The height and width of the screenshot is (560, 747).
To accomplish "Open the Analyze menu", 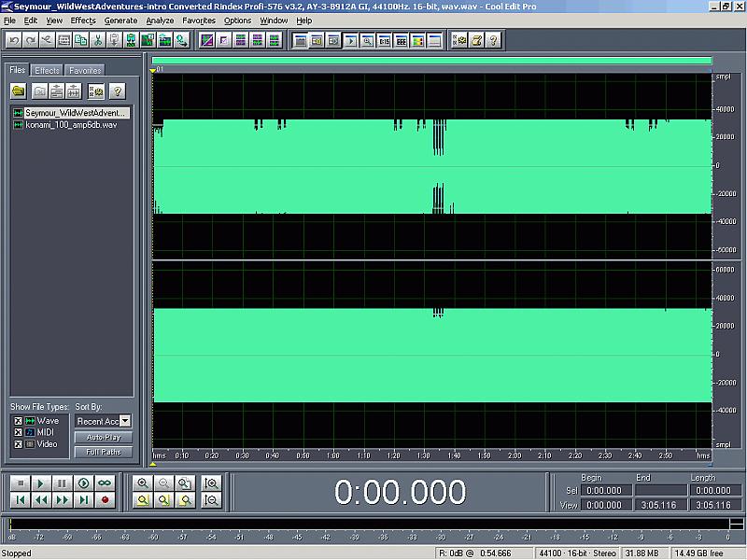I will (160, 20).
